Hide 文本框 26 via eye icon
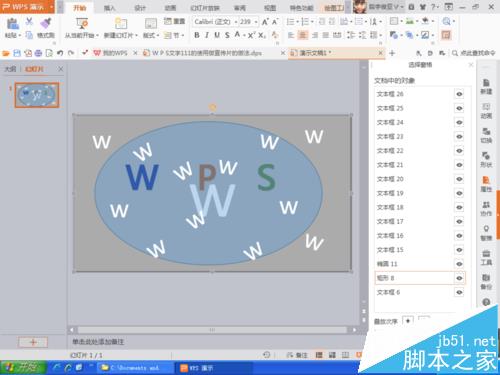The image size is (500, 375). pos(459,94)
